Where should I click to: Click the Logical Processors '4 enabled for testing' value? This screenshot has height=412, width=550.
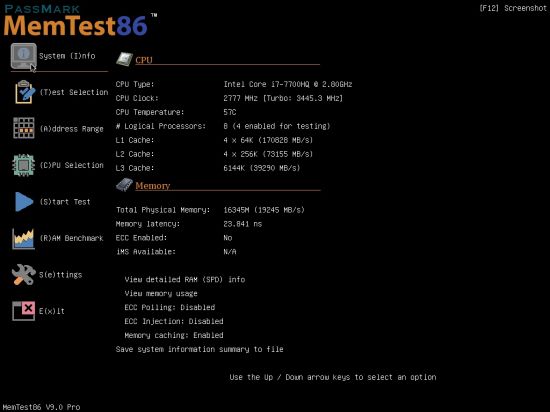pos(277,126)
